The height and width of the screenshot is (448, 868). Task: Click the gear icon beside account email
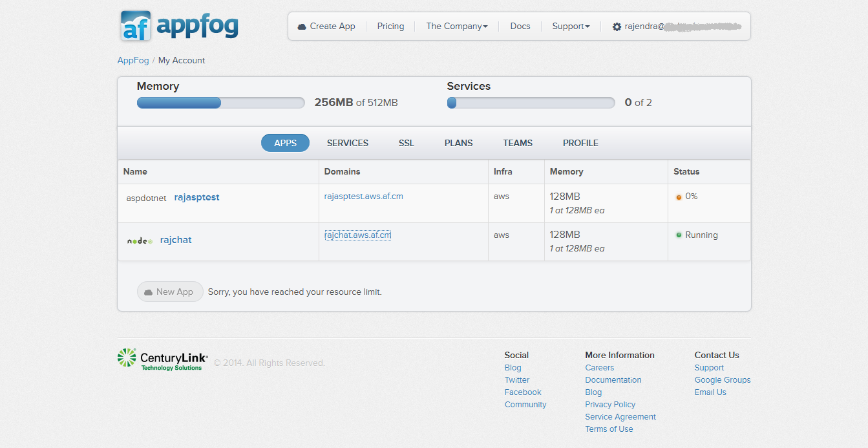pos(617,27)
